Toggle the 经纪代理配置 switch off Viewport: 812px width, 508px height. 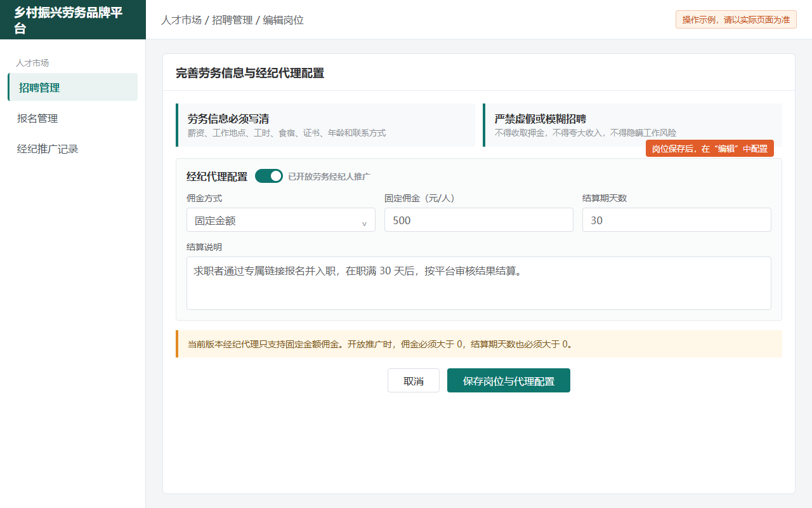click(269, 176)
